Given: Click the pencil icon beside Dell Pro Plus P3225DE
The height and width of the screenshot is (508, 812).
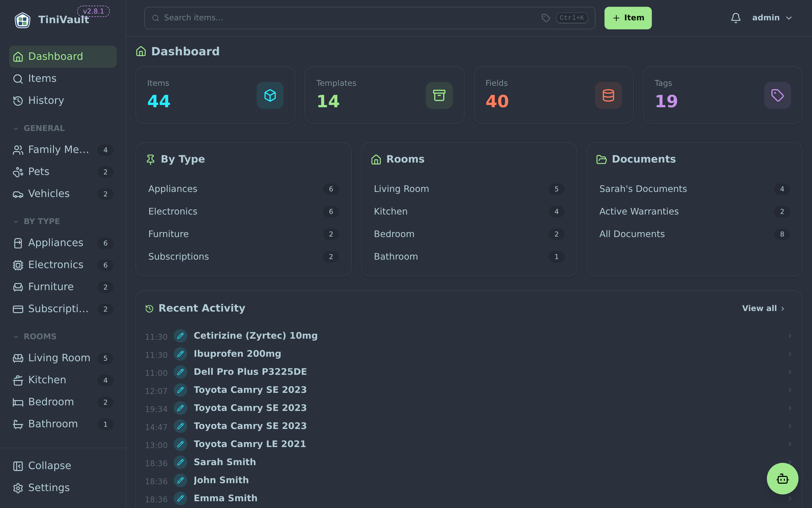Looking at the screenshot, I should click(x=180, y=372).
